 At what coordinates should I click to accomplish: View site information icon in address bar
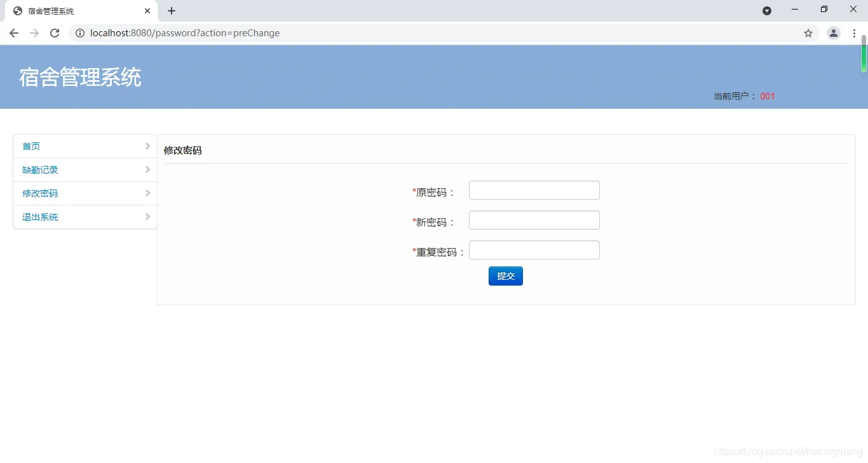(x=80, y=33)
